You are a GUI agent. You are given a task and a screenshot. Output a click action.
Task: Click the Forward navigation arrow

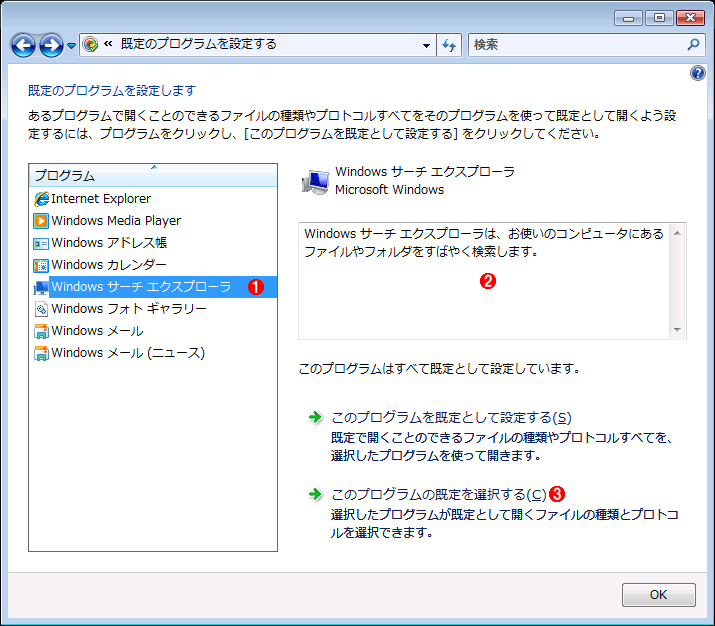51,45
